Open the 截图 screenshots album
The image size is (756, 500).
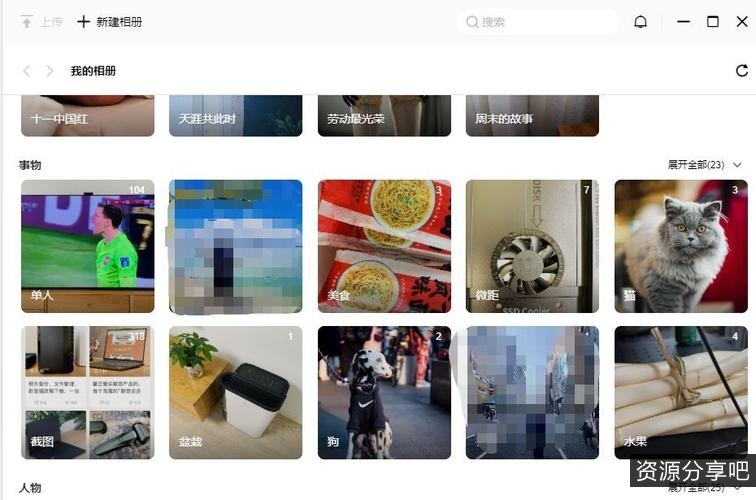(x=88, y=392)
